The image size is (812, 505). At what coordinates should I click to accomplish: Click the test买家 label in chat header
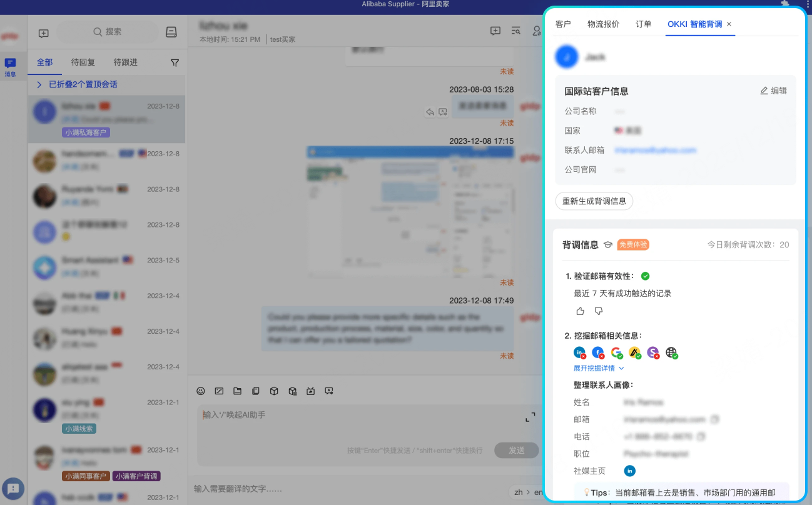[283, 39]
